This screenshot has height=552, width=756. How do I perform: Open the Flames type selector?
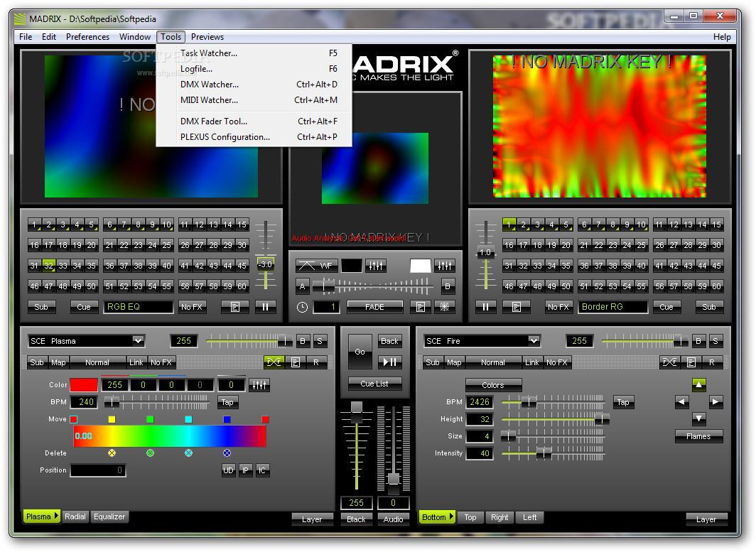click(698, 436)
